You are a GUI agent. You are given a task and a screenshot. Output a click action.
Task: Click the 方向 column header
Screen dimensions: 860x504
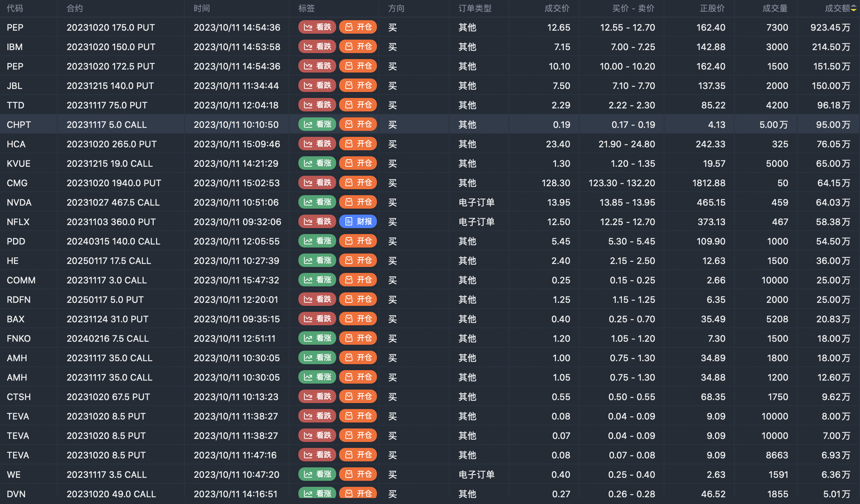396,9
